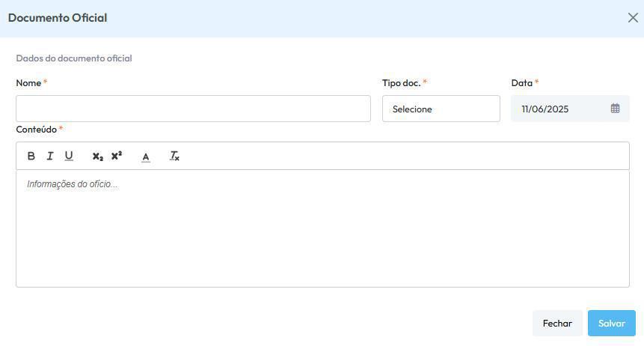
Task: Click the 'Conteúdo' field label
Action: (36, 129)
